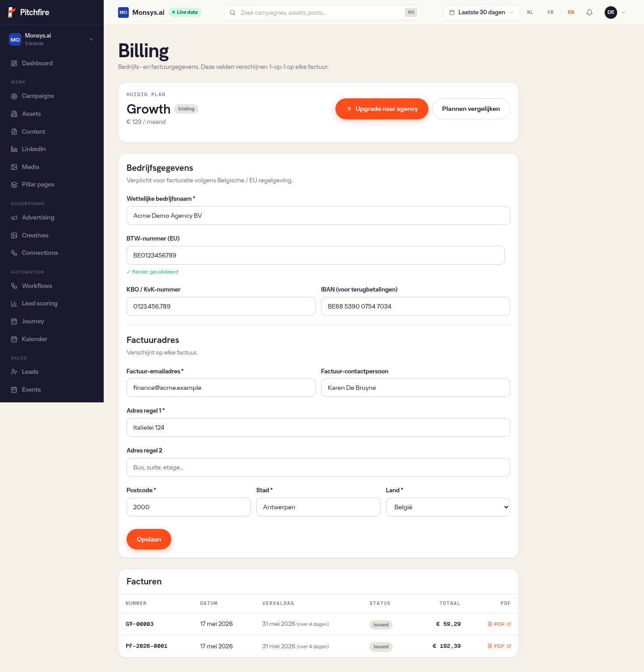Click the Advertising megaphone icon
The image size is (644, 672).
pos(14,218)
